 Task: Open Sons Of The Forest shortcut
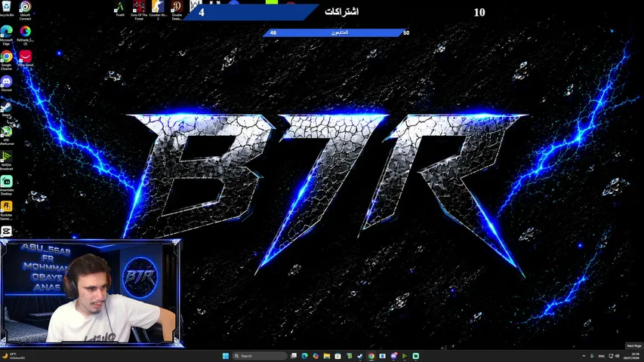click(x=139, y=10)
